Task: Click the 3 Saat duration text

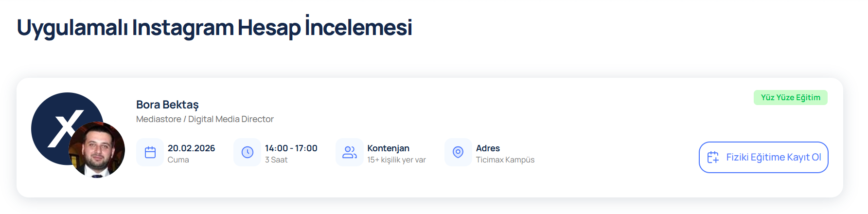Action: click(276, 160)
